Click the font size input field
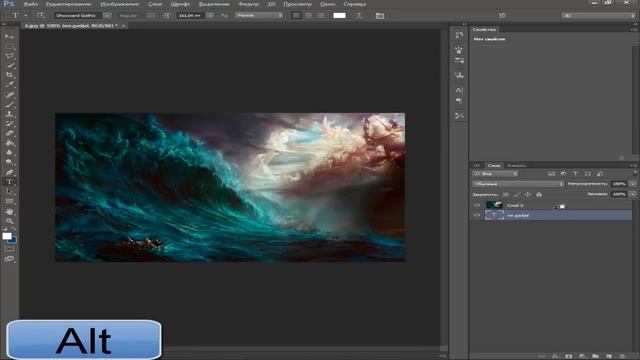Viewport: 640px width, 360px height. pos(190,16)
